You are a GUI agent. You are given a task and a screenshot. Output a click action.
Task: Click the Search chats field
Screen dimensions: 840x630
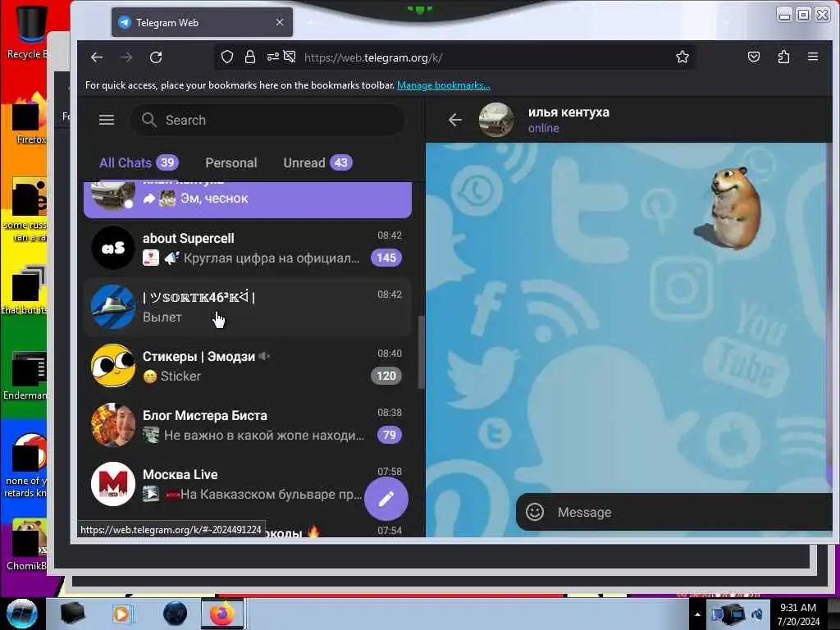point(268,120)
